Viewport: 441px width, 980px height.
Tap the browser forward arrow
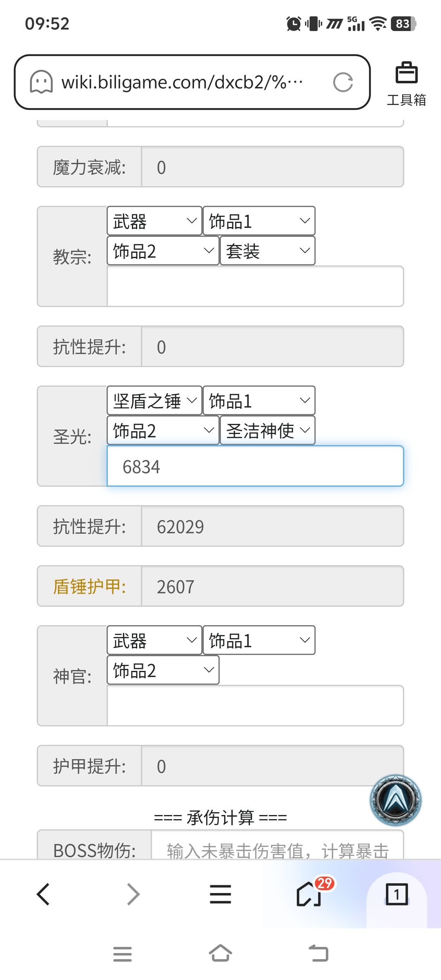133,894
